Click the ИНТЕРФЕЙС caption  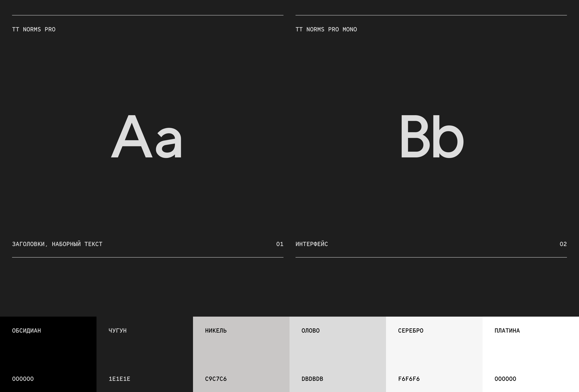pyautogui.click(x=312, y=244)
